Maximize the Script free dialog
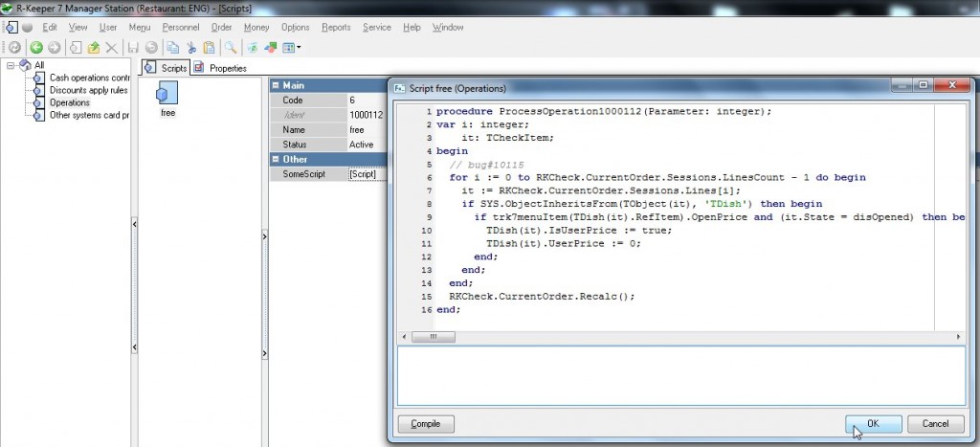Screen dimensions: 980x447 tap(923, 85)
